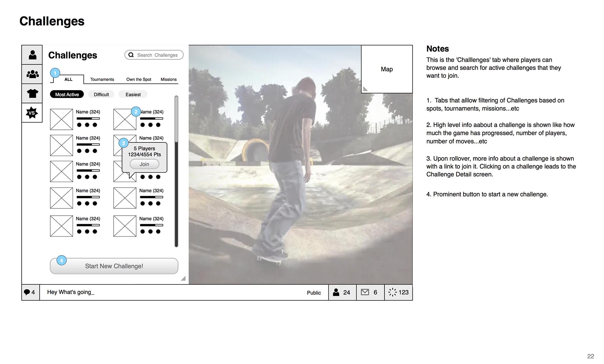Select the Difficult filter pill
Viewport: 604px width, 364px height.
tap(101, 94)
